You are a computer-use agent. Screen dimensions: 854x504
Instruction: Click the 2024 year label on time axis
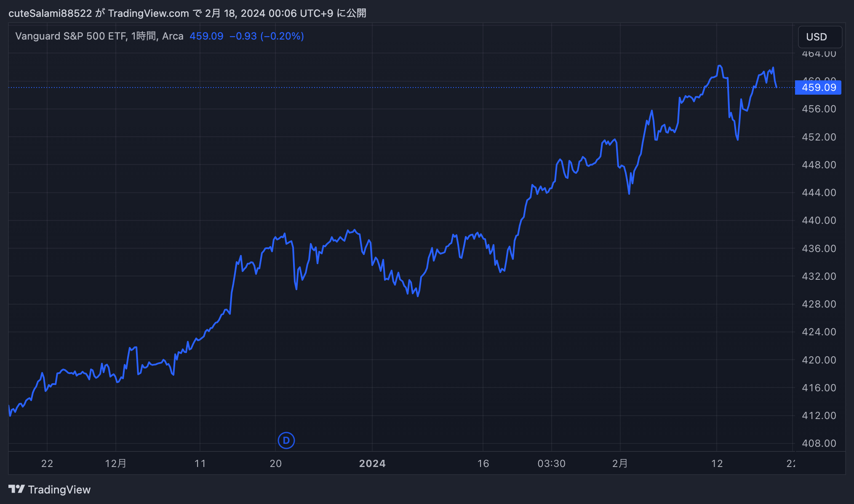point(372,464)
